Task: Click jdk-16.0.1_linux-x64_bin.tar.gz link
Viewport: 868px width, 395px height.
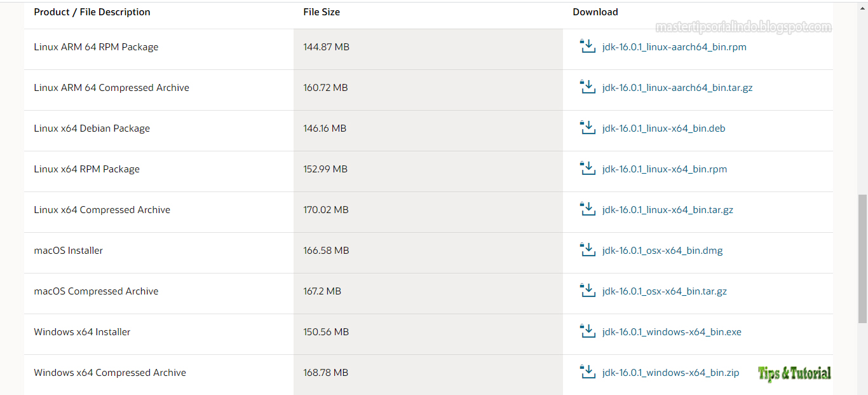Action: [x=667, y=210]
